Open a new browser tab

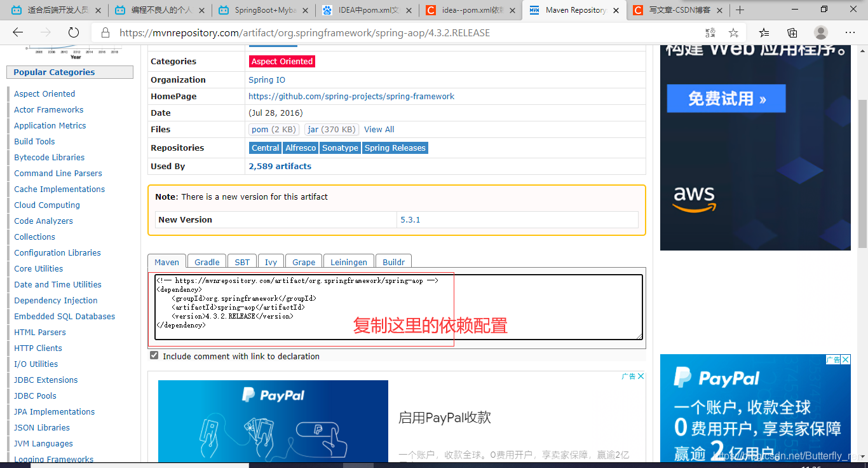click(x=740, y=10)
